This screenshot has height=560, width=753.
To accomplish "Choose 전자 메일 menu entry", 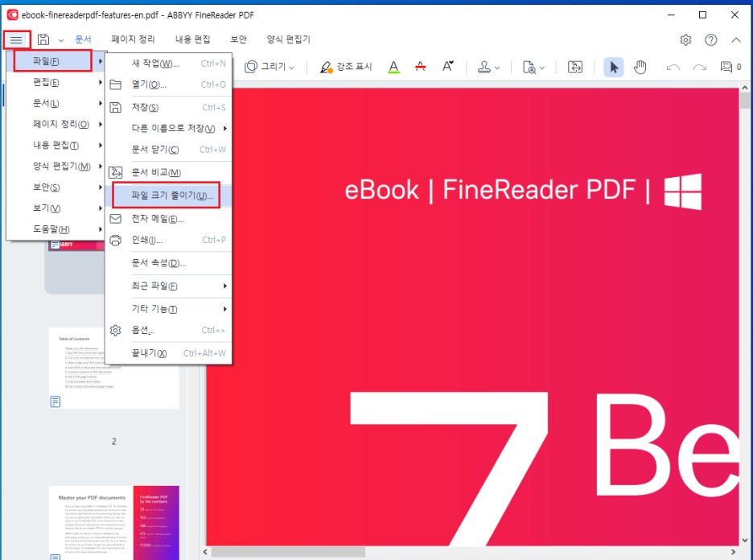I will 169,219.
